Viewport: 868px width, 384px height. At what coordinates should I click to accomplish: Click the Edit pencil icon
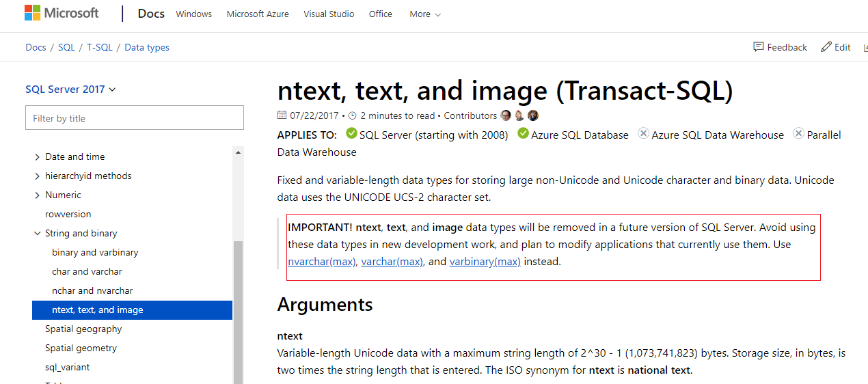pyautogui.click(x=826, y=47)
